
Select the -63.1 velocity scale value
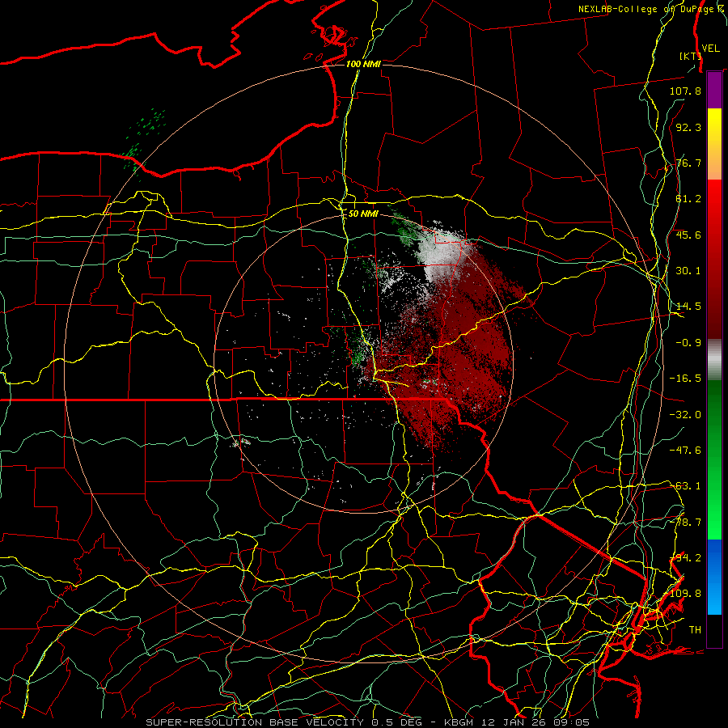(685, 486)
